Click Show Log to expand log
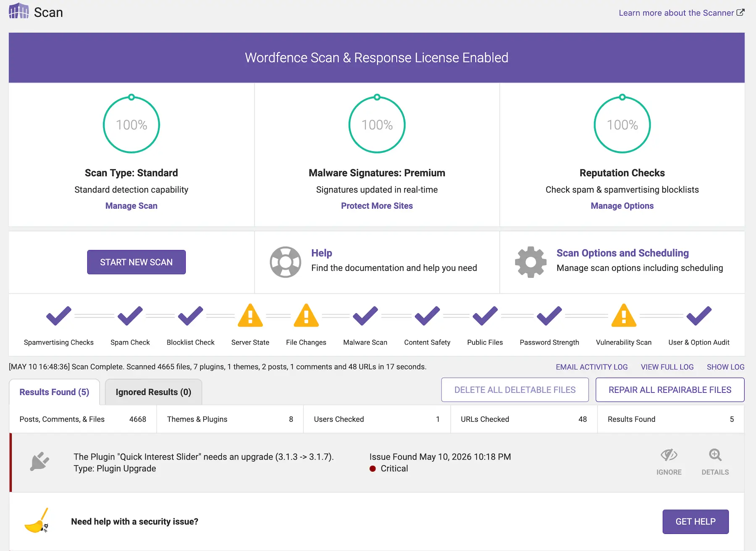 (726, 367)
